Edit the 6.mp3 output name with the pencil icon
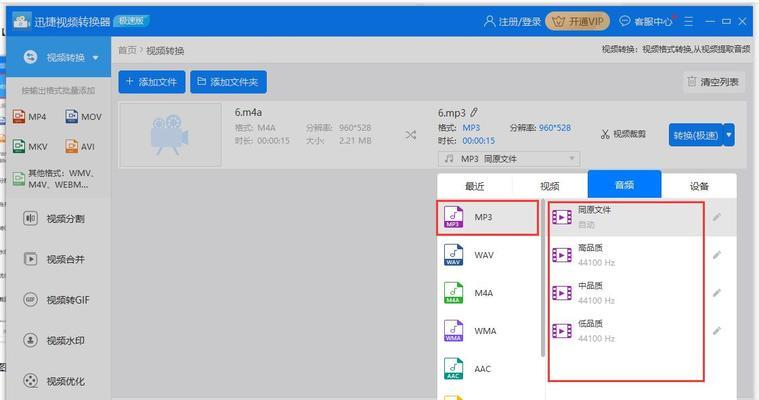This screenshot has height=400, width=759. (474, 112)
